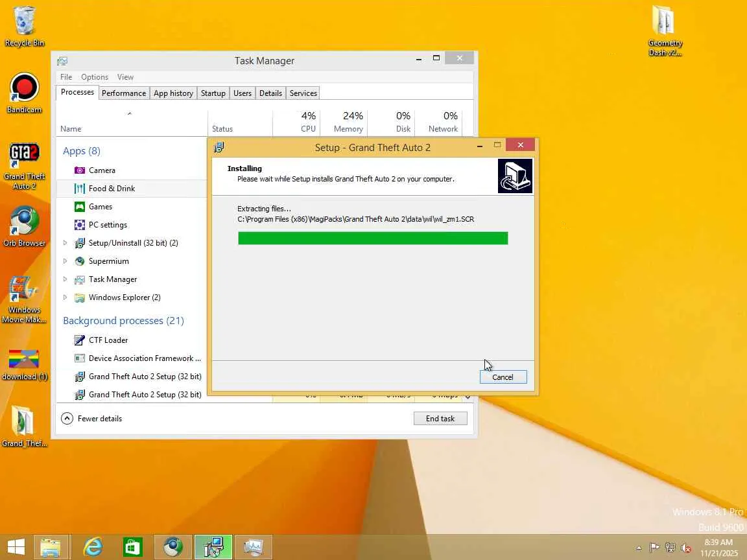Maximize the Task Manager window
The image size is (747, 560).
(x=436, y=58)
